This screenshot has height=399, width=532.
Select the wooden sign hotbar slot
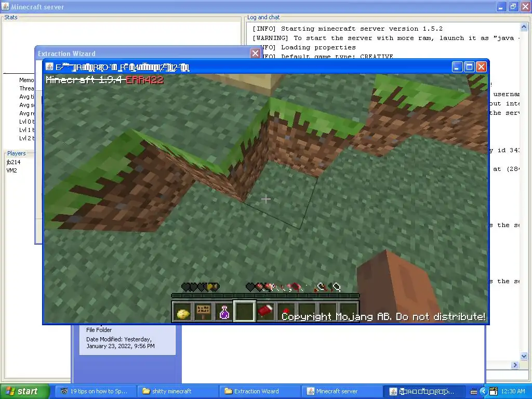pyautogui.click(x=203, y=312)
